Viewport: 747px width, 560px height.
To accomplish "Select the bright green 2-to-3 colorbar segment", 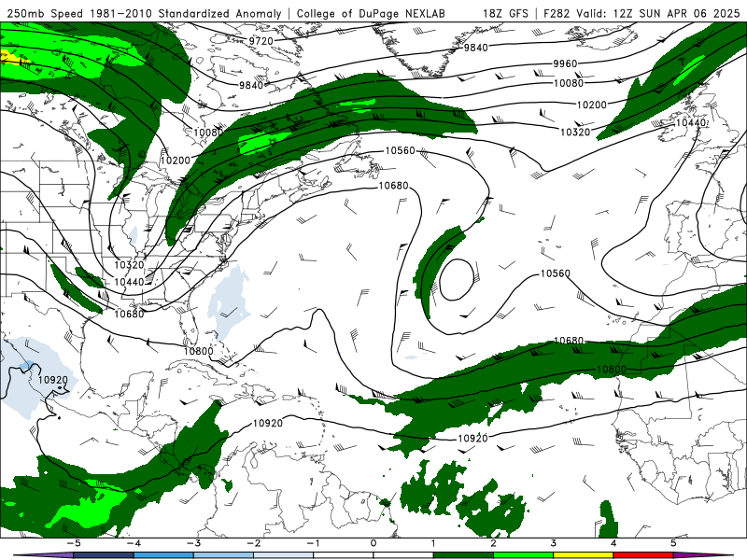I will pyautogui.click(x=523, y=555).
